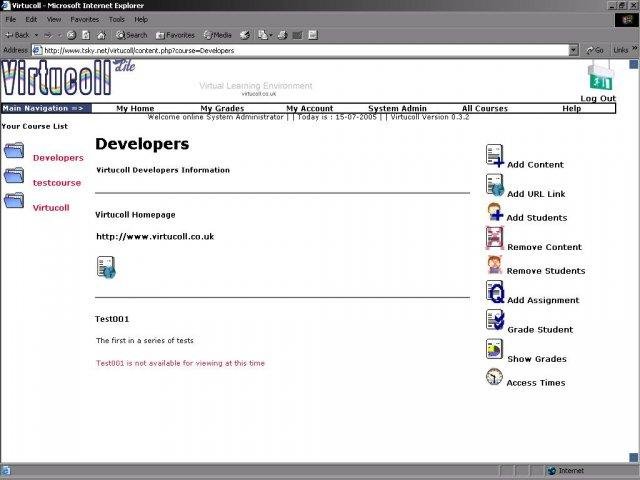Click the Add Assignment text link
640x480 pixels.
pyautogui.click(x=543, y=300)
